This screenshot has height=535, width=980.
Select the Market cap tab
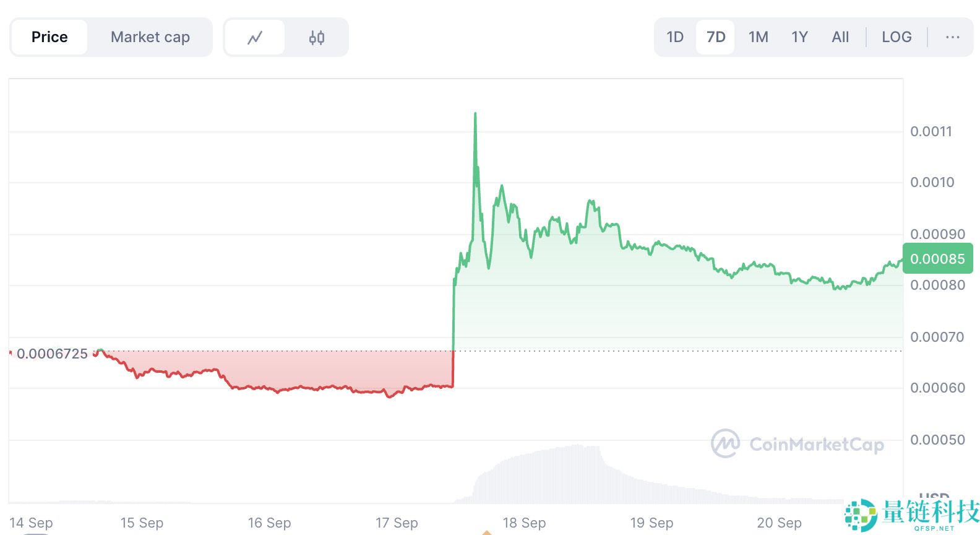click(150, 37)
